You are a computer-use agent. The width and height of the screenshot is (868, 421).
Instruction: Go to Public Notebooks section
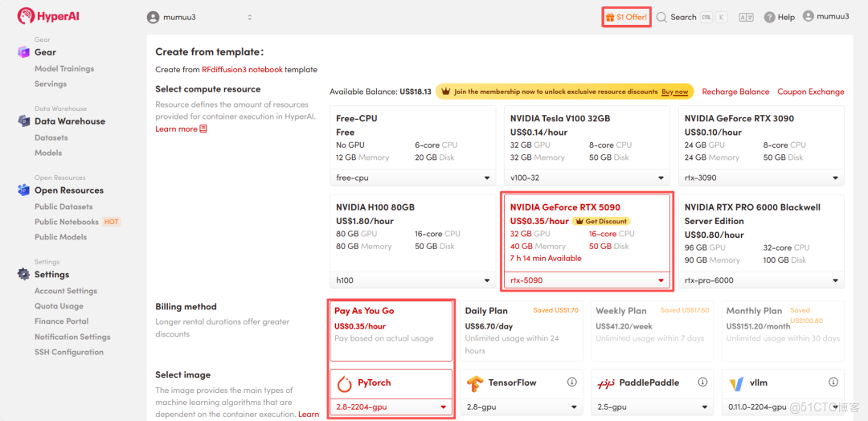[67, 222]
